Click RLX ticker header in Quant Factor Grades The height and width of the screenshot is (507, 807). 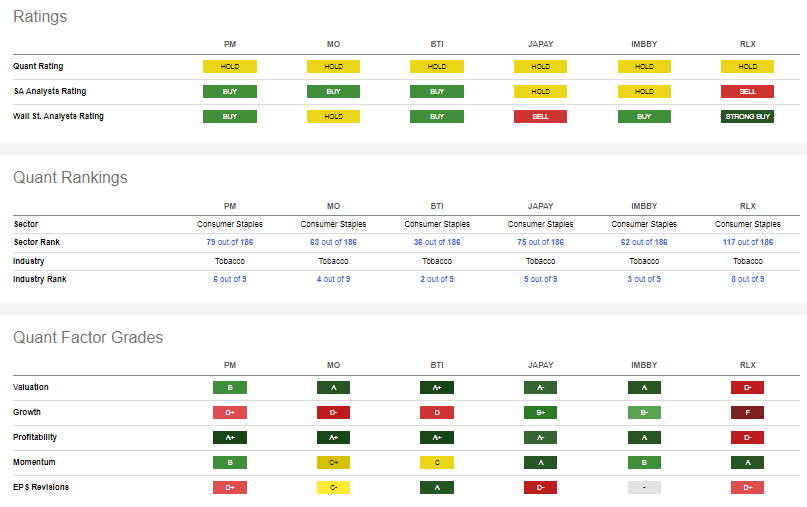pyautogui.click(x=748, y=365)
